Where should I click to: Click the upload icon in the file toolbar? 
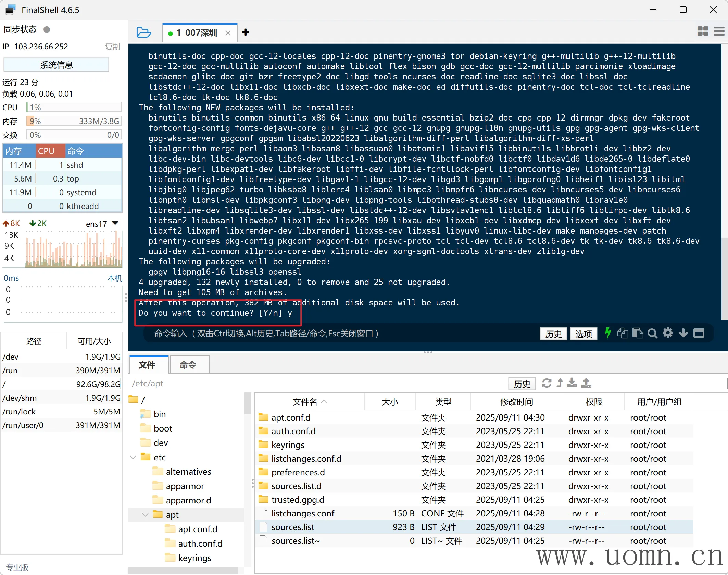tap(586, 383)
